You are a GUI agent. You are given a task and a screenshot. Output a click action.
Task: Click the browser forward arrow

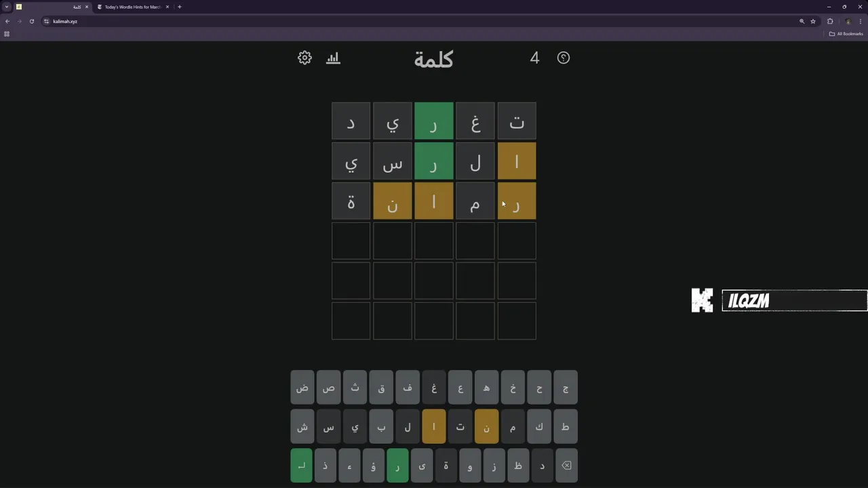point(19,21)
